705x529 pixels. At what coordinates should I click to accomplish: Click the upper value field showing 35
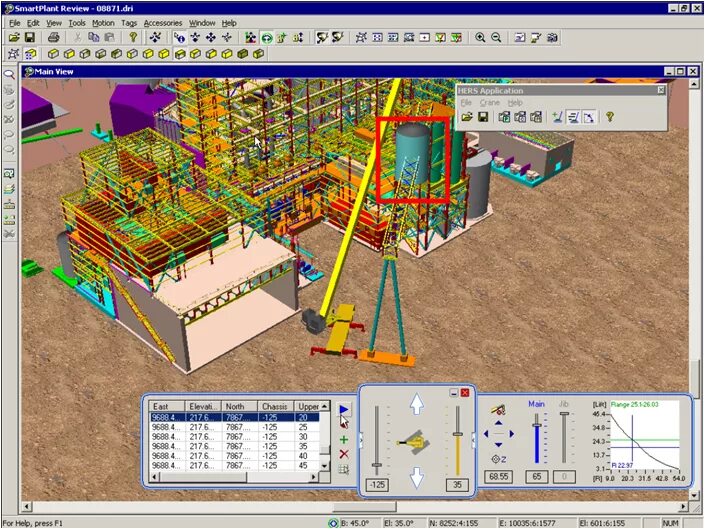pyautogui.click(x=457, y=485)
